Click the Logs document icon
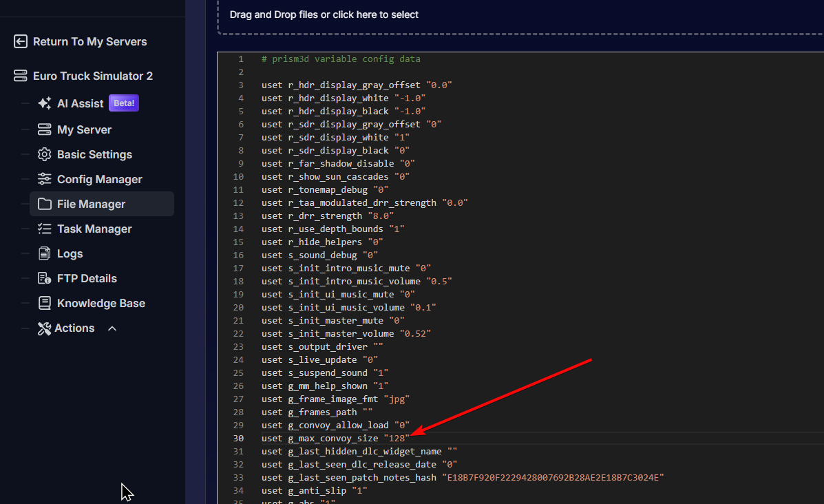The image size is (824, 504). [45, 254]
